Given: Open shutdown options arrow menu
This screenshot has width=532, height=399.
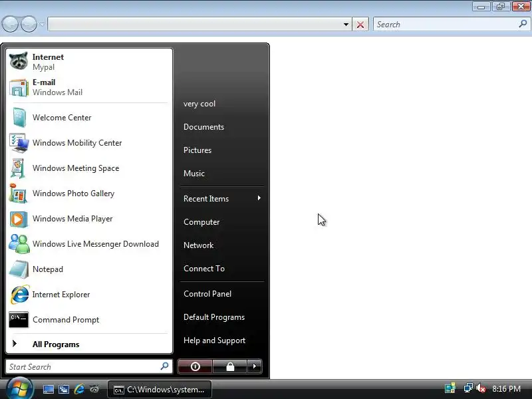Looking at the screenshot, I should pyautogui.click(x=255, y=366).
